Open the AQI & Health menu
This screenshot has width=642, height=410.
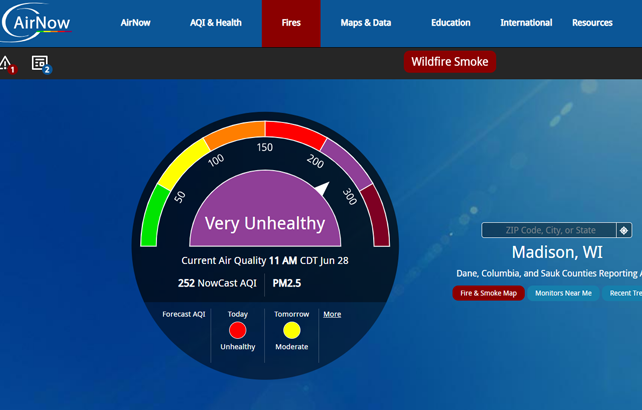point(215,23)
